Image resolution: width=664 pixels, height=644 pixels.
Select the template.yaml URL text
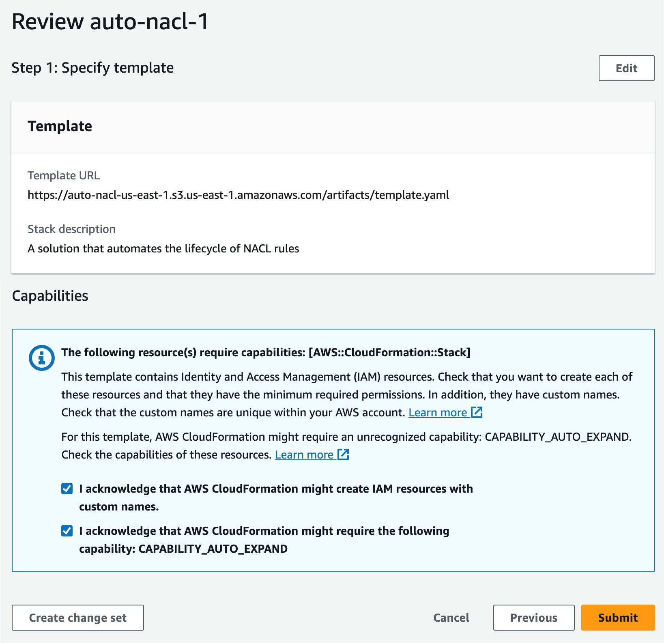pyautogui.click(x=238, y=195)
